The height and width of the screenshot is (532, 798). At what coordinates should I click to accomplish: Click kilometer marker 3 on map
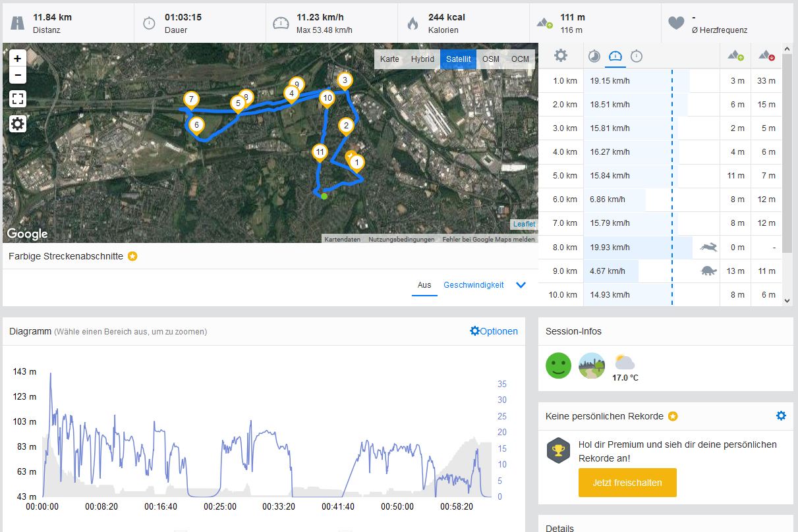tap(344, 80)
